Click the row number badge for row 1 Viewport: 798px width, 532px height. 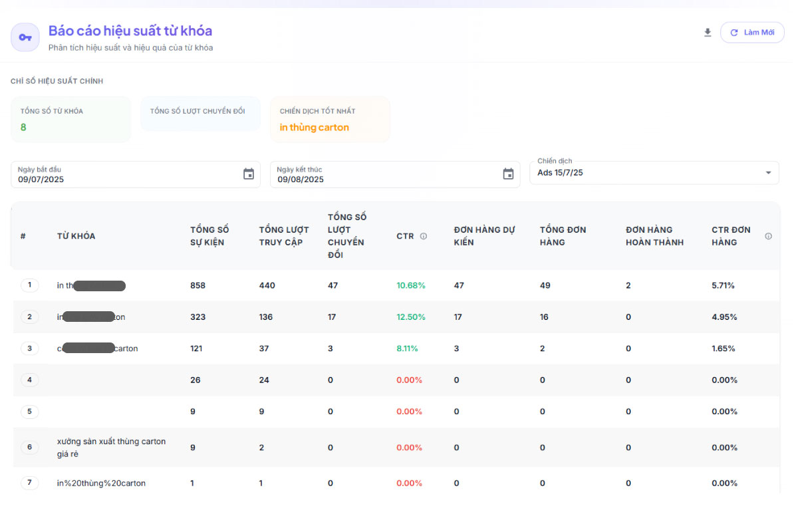click(29, 285)
